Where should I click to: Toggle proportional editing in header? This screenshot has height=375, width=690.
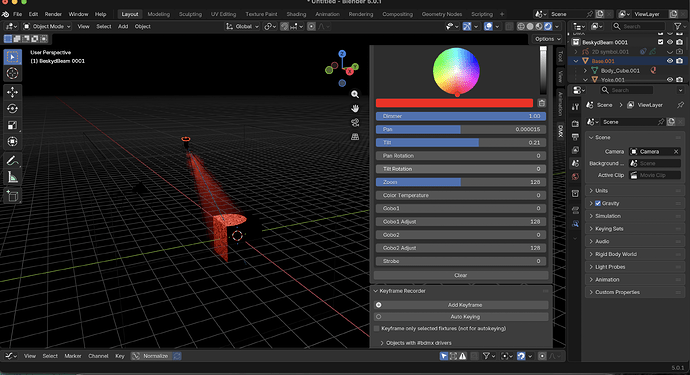click(311, 26)
